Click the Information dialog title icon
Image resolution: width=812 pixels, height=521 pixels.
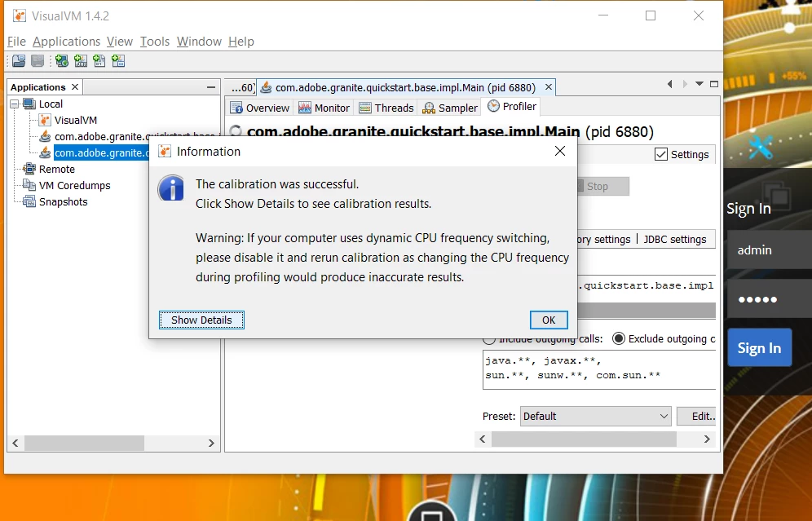(165, 151)
